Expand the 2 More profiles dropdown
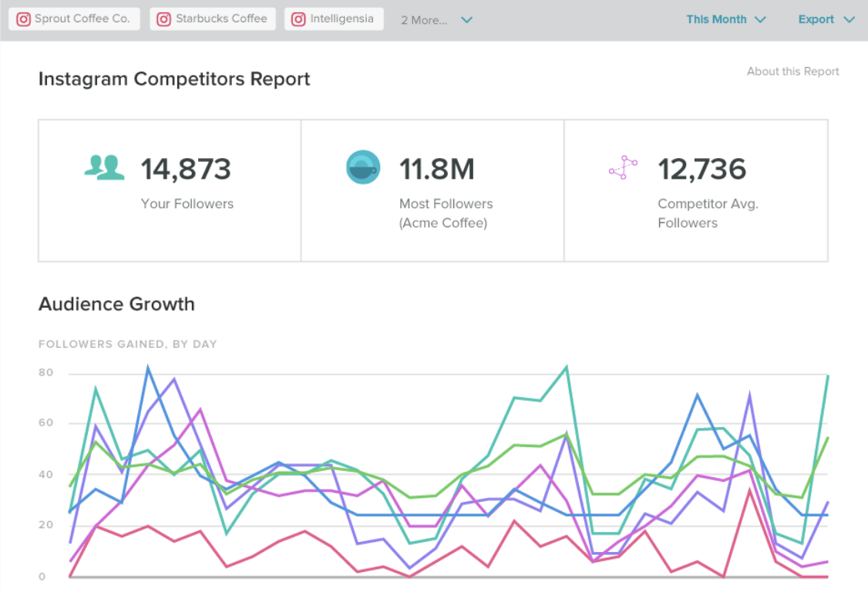Screen dimensions: 868x589 click(x=436, y=20)
